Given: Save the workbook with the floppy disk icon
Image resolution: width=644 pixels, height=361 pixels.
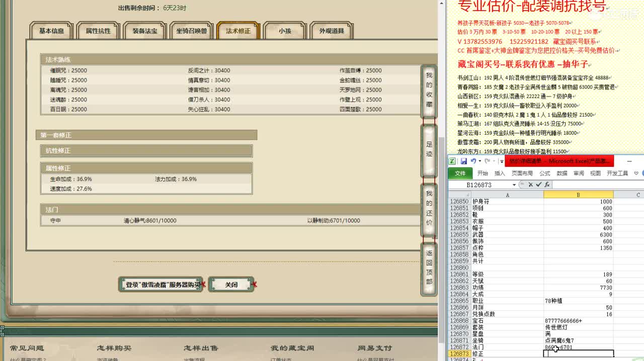Looking at the screenshot, I should pos(464,161).
